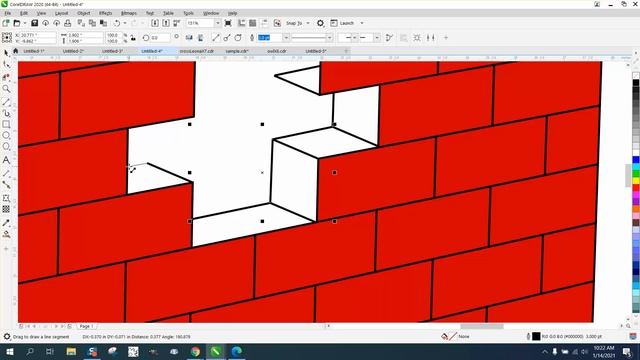Toggle Show rulers button
The height and width of the screenshot is (360, 640).
point(242,23)
